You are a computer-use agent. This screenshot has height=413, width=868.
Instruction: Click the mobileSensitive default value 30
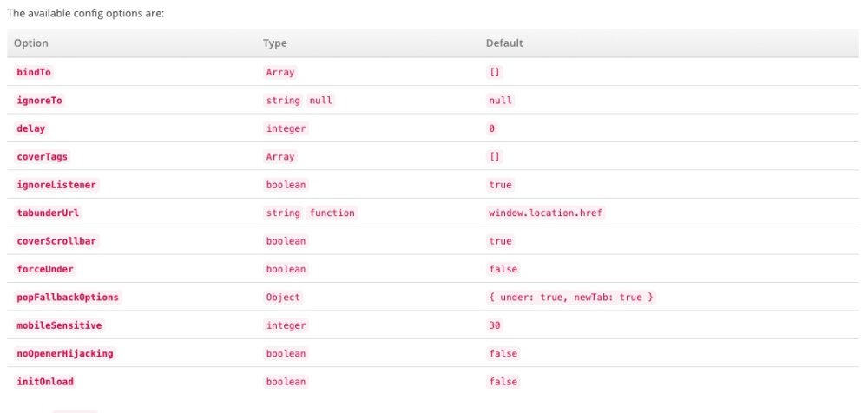point(495,325)
